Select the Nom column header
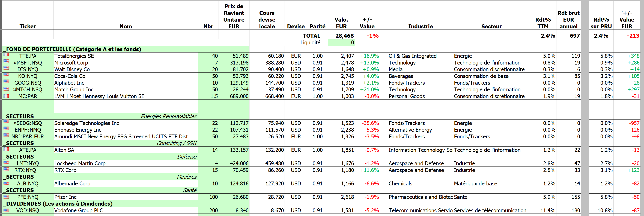The width and height of the screenshot is (644, 216). point(126,26)
